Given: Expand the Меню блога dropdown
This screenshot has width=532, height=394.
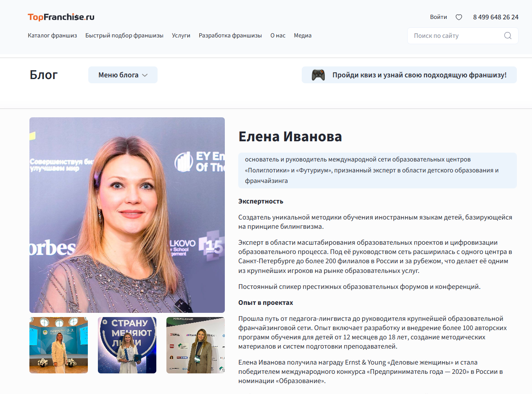Looking at the screenshot, I should point(122,75).
